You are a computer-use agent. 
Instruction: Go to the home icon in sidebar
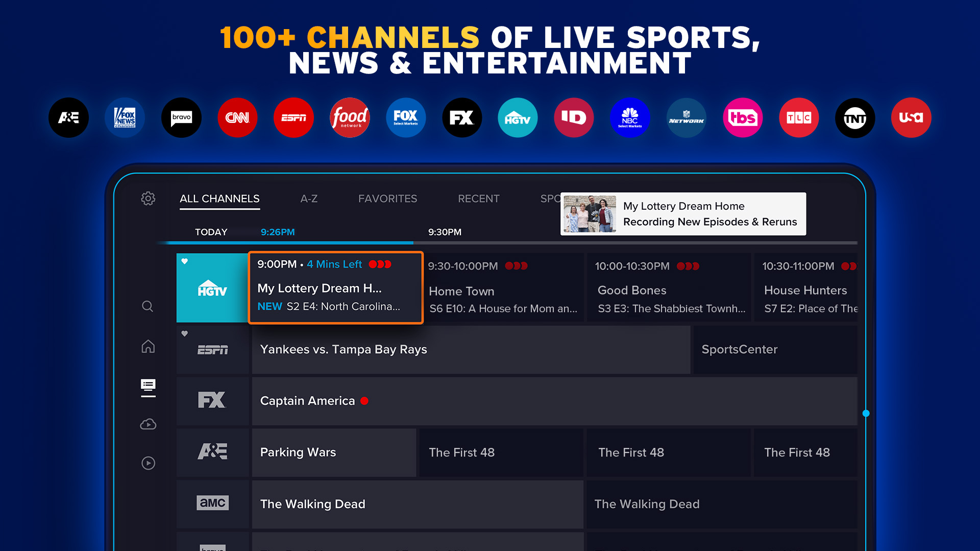148,346
